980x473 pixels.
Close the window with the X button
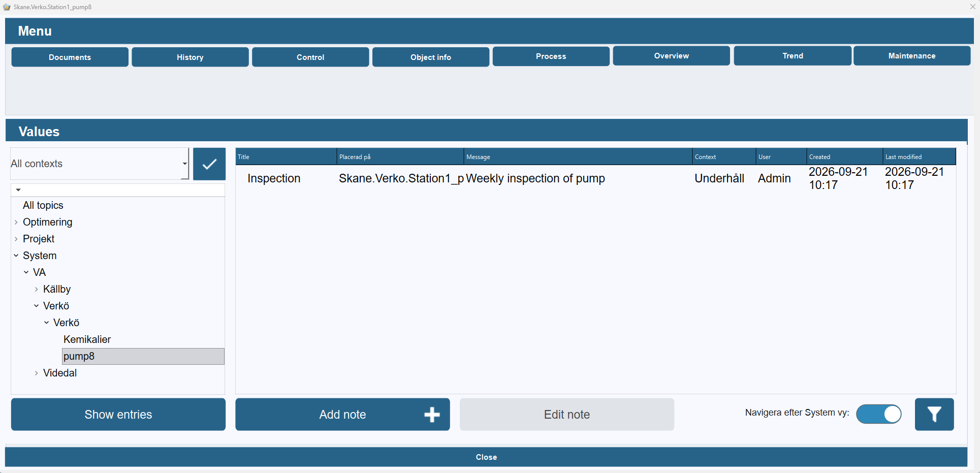(x=972, y=7)
